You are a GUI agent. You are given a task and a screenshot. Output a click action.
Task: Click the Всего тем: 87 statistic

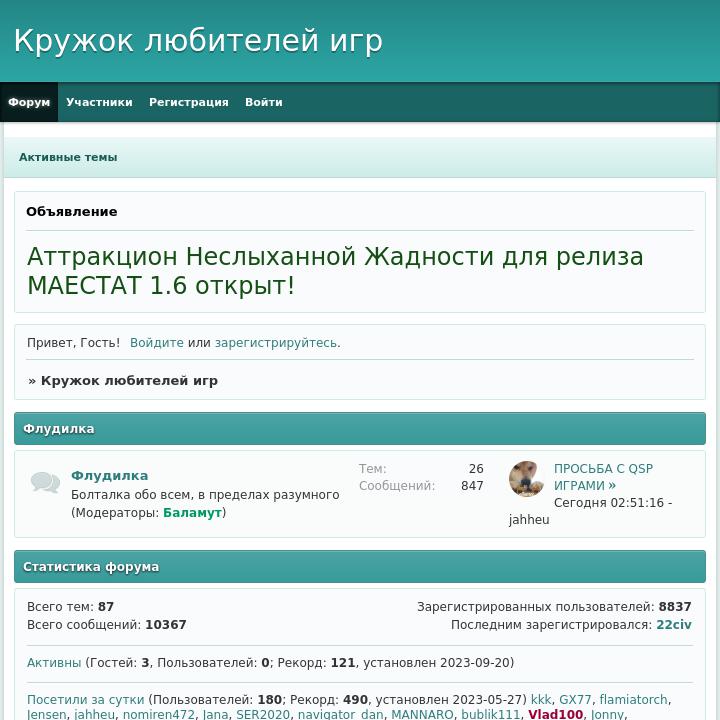[70, 607]
